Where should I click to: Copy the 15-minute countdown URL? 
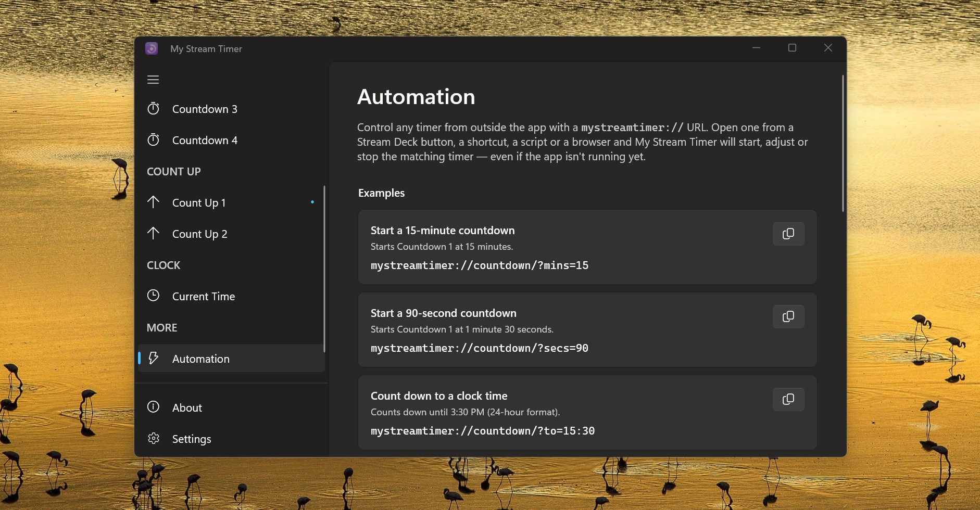pos(788,234)
